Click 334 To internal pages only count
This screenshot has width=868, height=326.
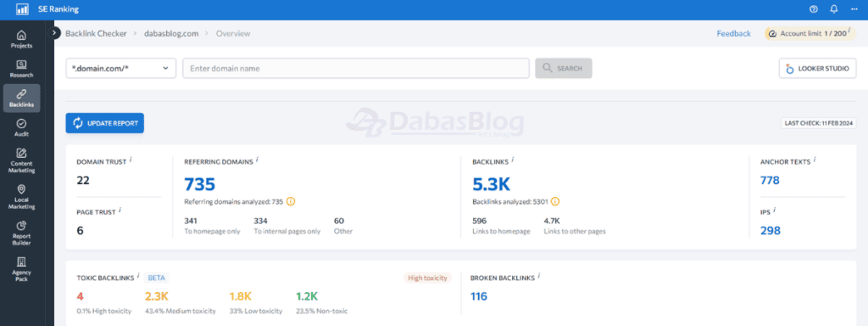261,221
